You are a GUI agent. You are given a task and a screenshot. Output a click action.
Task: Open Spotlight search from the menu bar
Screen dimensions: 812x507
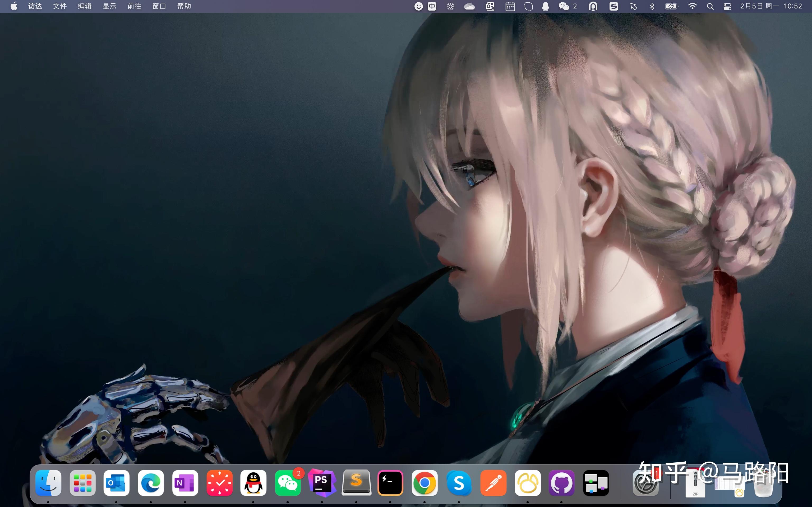click(710, 6)
